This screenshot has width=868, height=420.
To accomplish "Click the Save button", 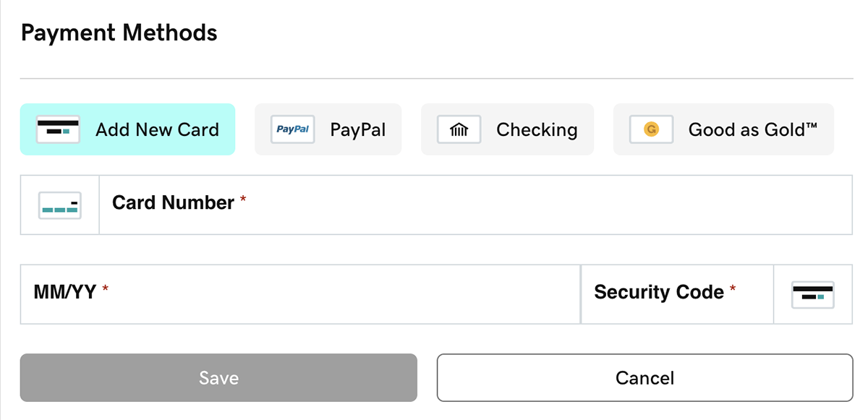I will point(218,377).
